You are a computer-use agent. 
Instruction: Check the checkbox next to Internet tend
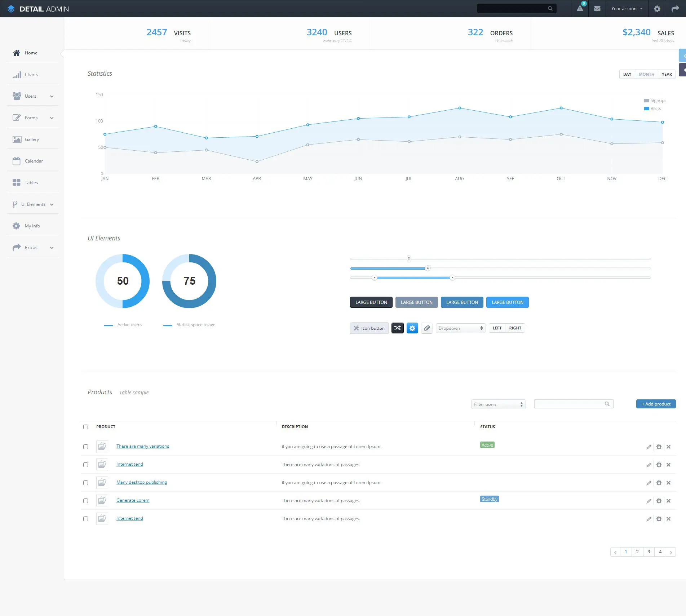click(x=85, y=465)
